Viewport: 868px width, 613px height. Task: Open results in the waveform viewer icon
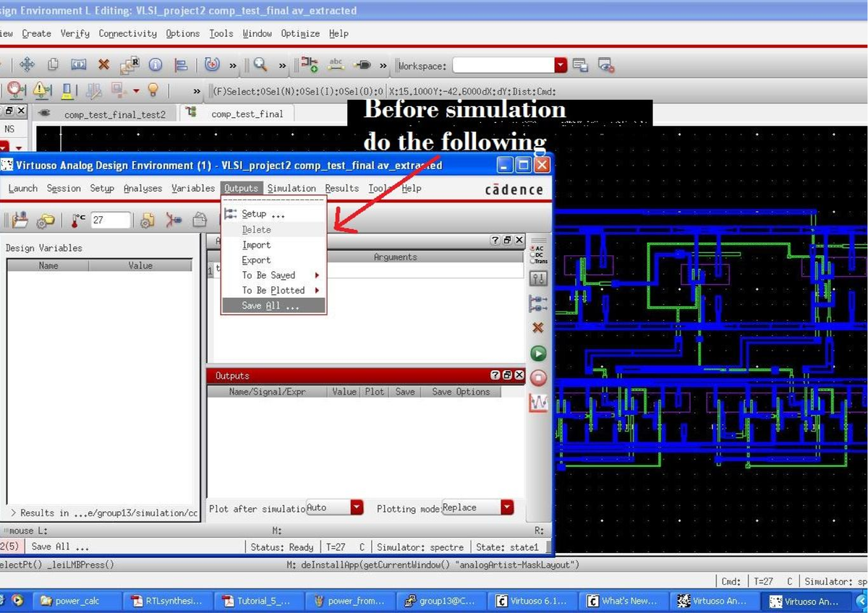pyautogui.click(x=538, y=402)
